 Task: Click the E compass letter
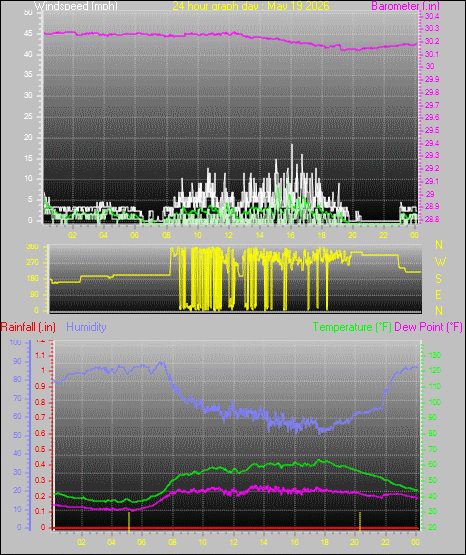point(439,294)
